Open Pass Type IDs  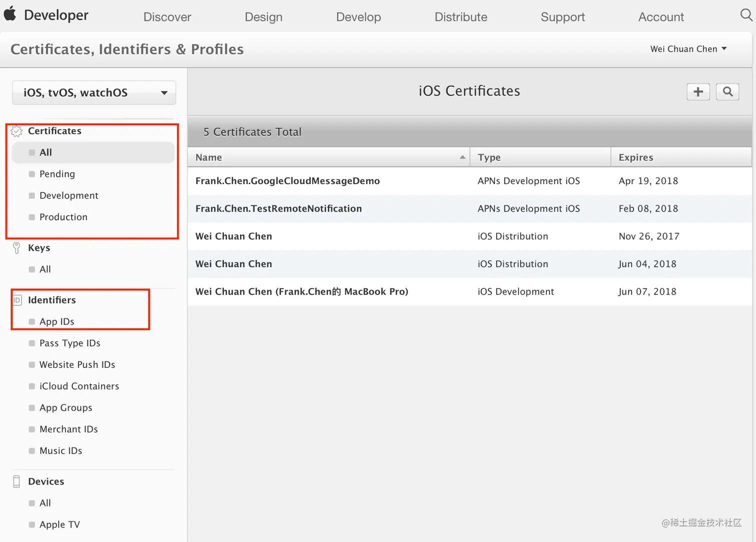[69, 343]
